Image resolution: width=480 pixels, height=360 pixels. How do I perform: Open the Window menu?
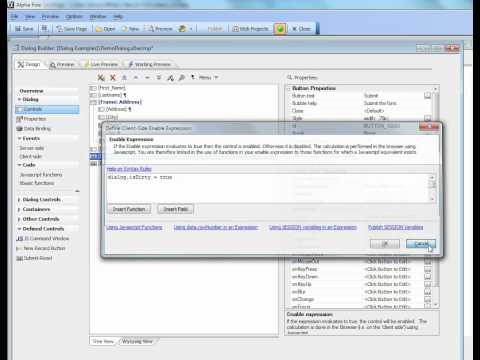point(98,16)
